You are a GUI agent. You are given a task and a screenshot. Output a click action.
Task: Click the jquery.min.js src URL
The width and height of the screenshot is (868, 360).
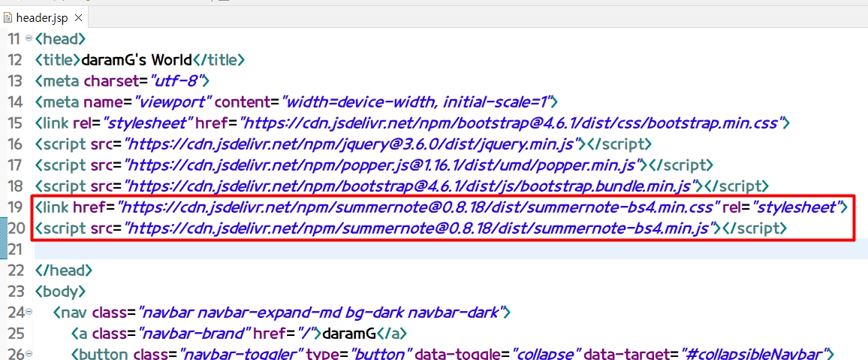point(351,144)
